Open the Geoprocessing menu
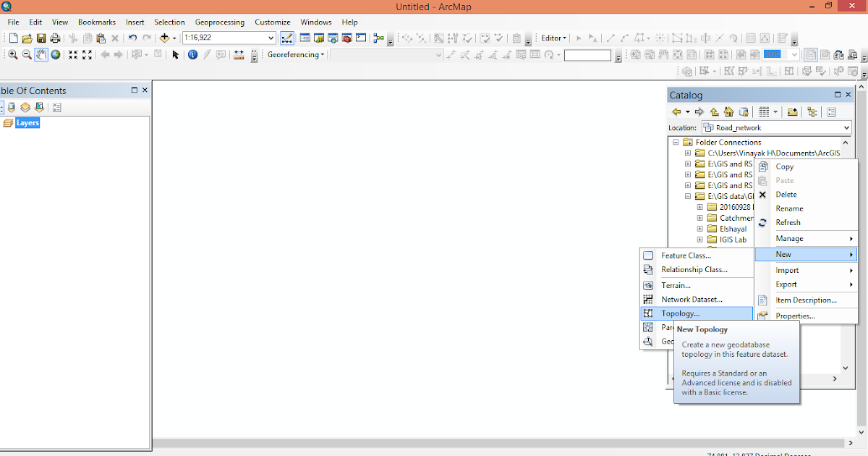The height and width of the screenshot is (456, 868). [220, 22]
